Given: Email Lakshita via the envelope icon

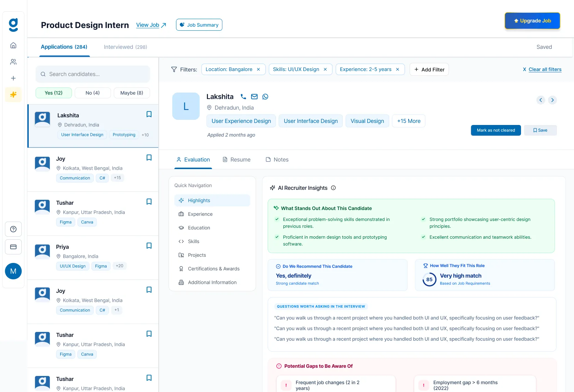Looking at the screenshot, I should tap(254, 97).
